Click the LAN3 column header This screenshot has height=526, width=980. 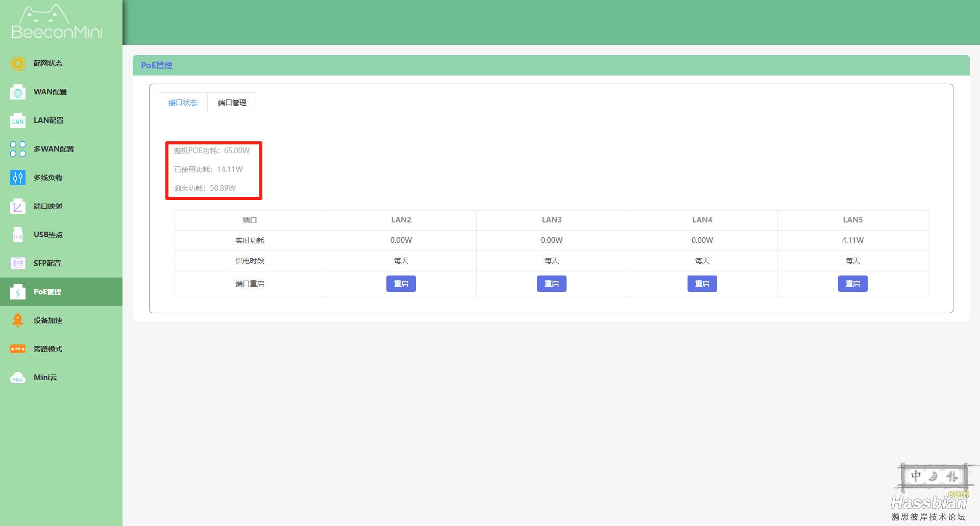pyautogui.click(x=552, y=220)
